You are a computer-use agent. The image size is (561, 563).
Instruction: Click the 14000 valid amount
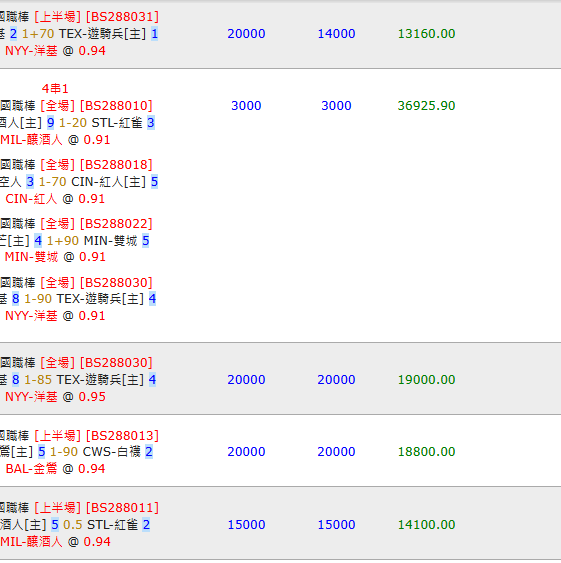(x=337, y=34)
